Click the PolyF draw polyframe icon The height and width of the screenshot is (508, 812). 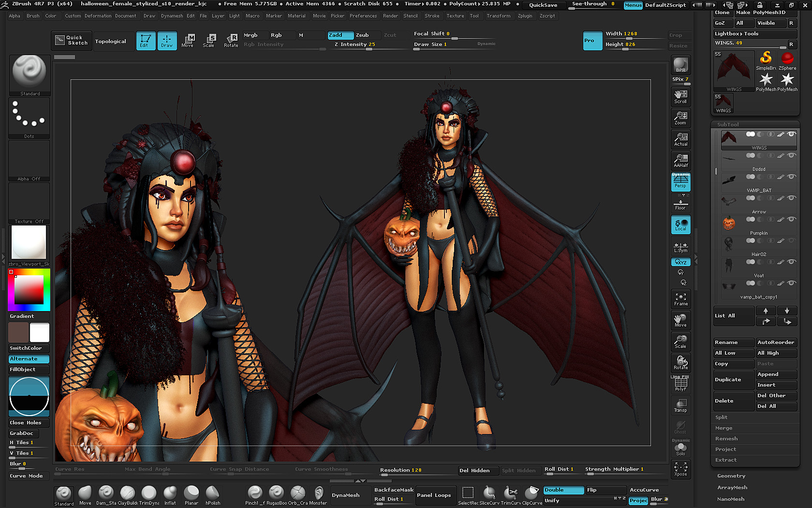tap(680, 384)
